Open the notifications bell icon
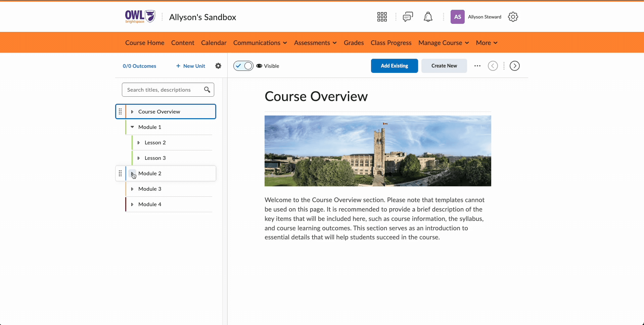The image size is (644, 325). coord(428,17)
